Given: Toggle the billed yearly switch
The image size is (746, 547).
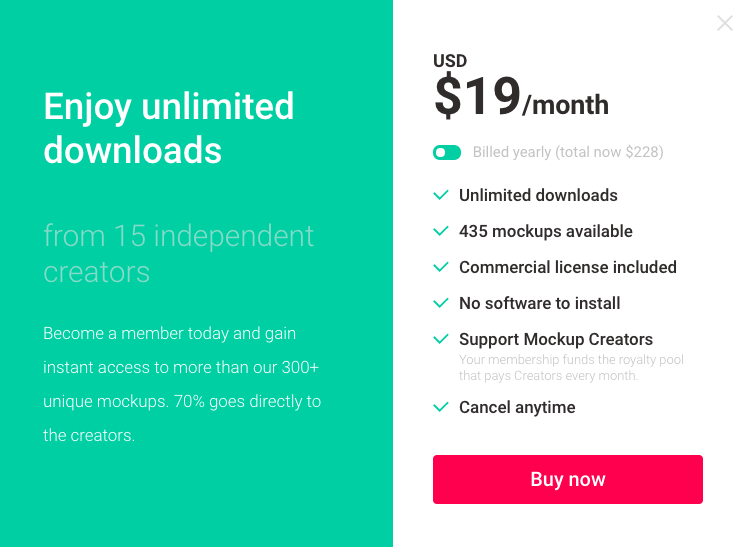Looking at the screenshot, I should [447, 152].
